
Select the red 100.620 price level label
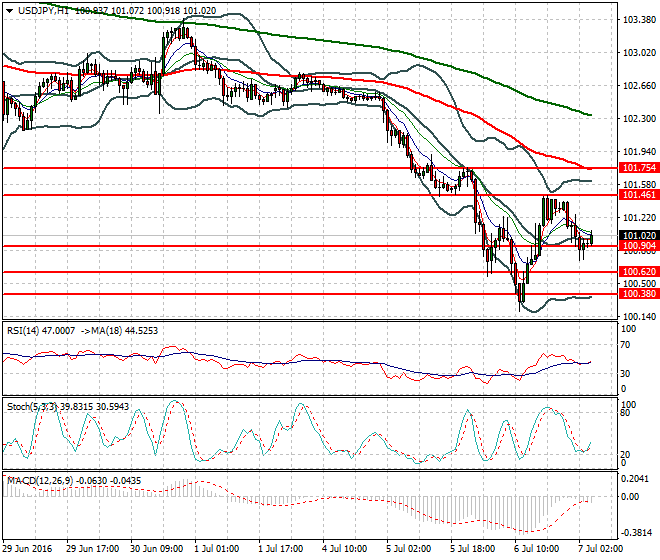pyautogui.click(x=639, y=272)
